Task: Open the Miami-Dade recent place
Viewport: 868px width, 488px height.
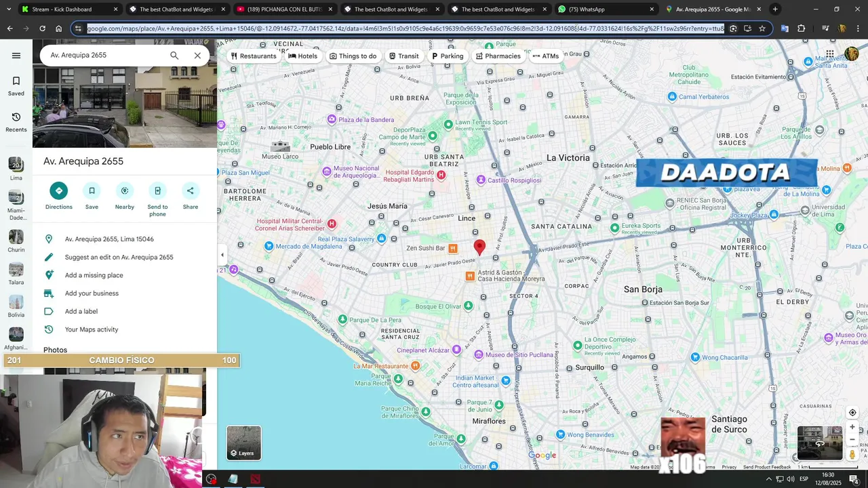Action: [x=16, y=205]
